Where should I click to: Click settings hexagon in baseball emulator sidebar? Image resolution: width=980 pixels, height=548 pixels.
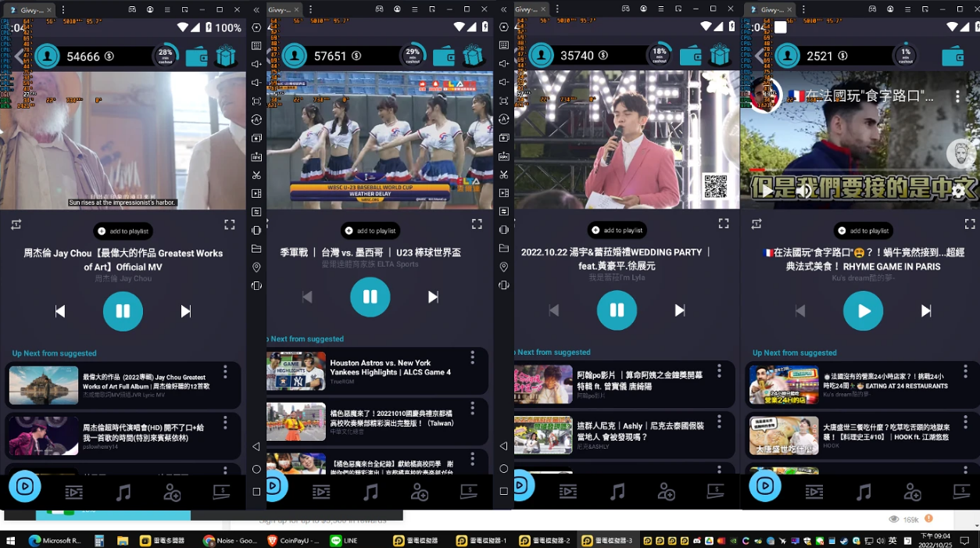[x=504, y=27]
